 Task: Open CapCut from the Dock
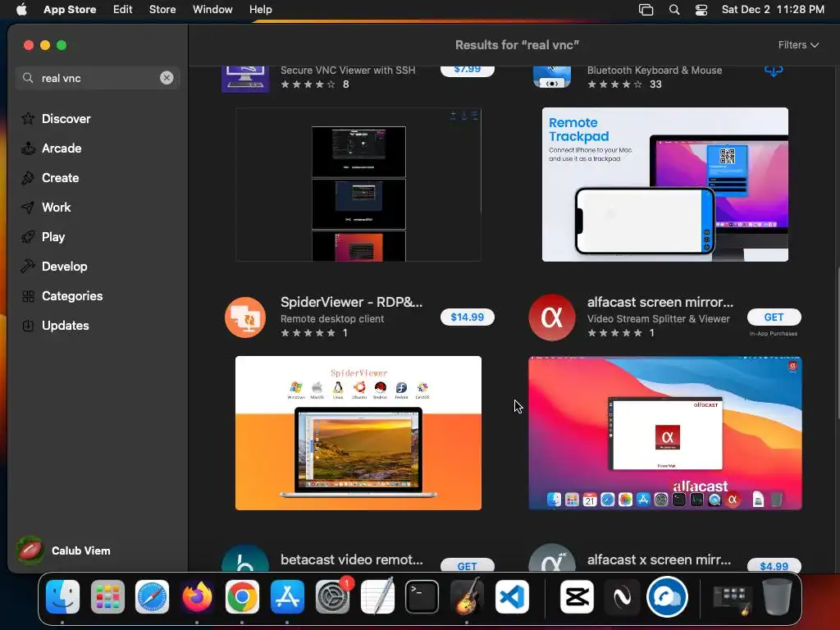point(577,597)
